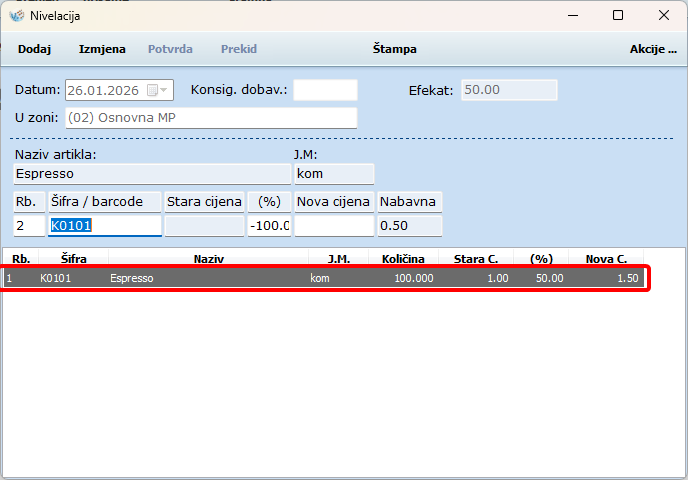This screenshot has height=480, width=688.
Task: Click the Stara C. column header
Action: pyautogui.click(x=475, y=259)
